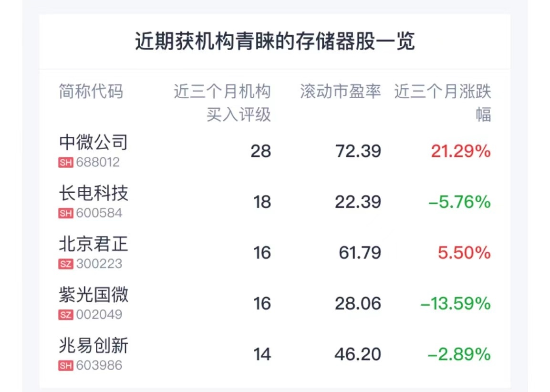This screenshot has width=550, height=392.
Task: Sort by 滚动市盈率 column header
Action: (341, 92)
